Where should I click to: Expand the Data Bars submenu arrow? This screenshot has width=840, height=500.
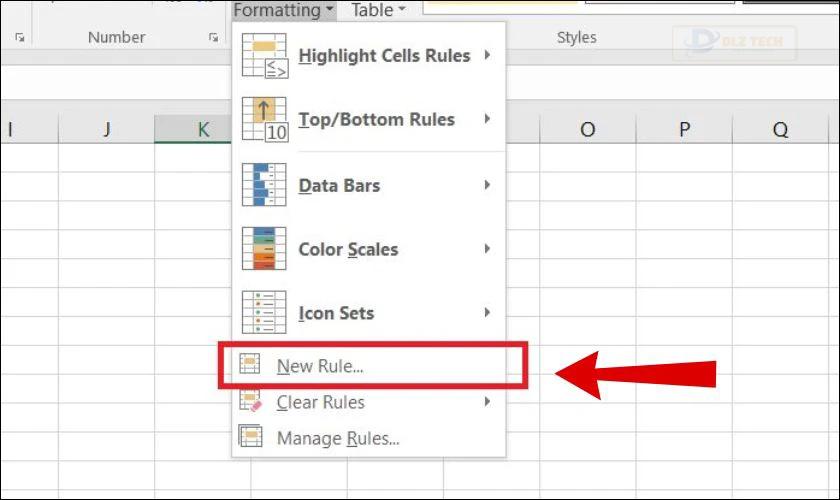pyautogui.click(x=487, y=185)
